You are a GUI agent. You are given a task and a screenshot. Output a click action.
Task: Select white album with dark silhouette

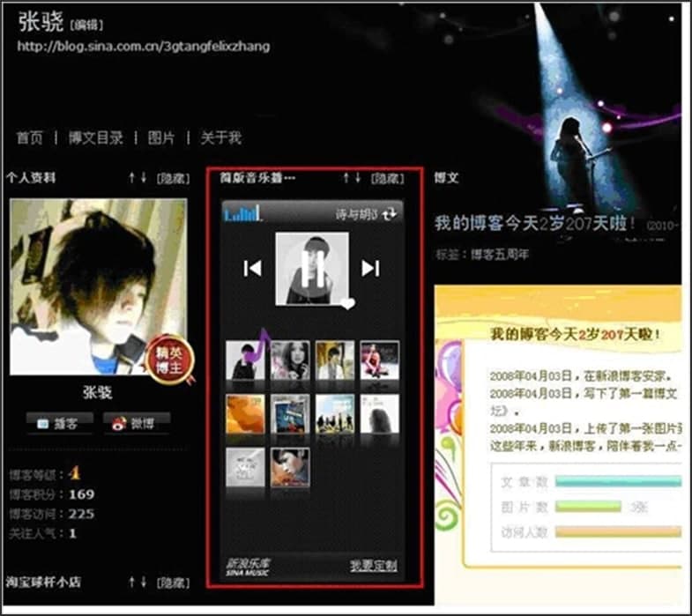click(380, 414)
